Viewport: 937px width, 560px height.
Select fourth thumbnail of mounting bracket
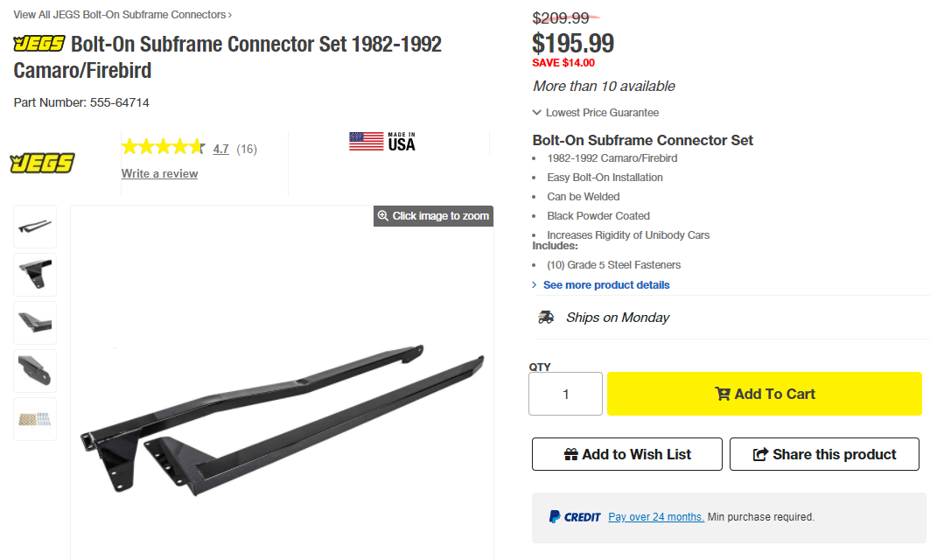(35, 371)
